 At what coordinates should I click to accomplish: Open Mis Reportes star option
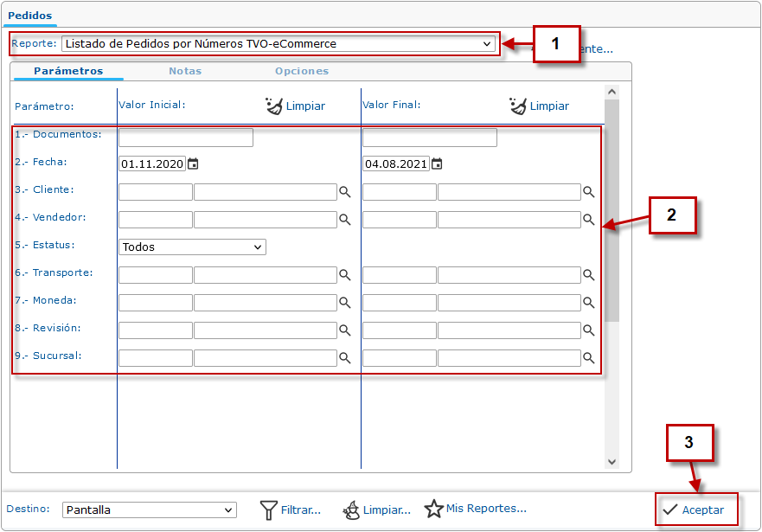point(475,509)
